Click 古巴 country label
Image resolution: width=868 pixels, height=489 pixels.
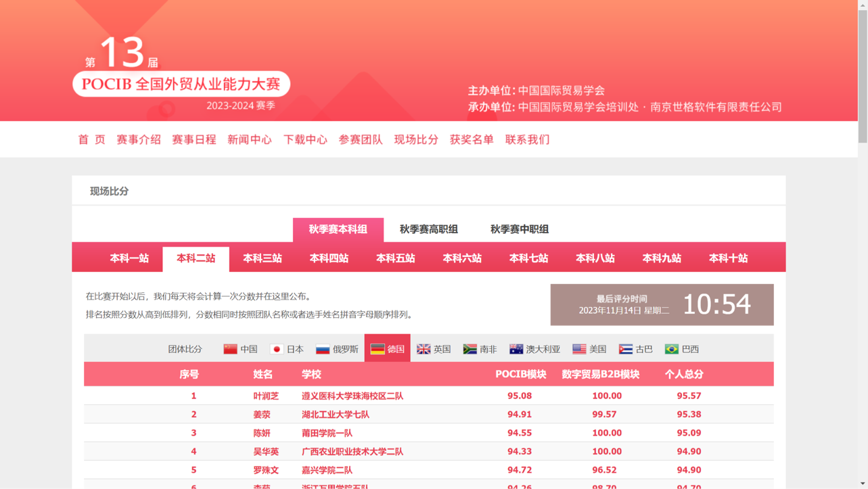[644, 349]
